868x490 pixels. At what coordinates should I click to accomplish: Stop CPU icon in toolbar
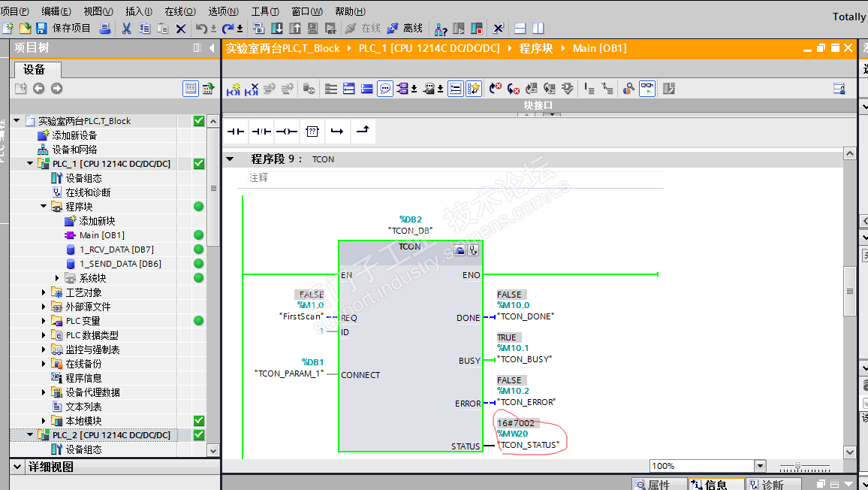pos(477,29)
